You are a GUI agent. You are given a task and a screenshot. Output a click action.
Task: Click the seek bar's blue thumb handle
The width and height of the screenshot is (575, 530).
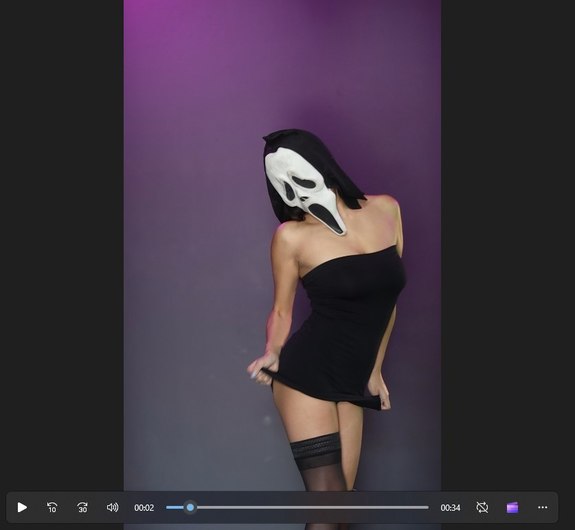[x=190, y=508]
